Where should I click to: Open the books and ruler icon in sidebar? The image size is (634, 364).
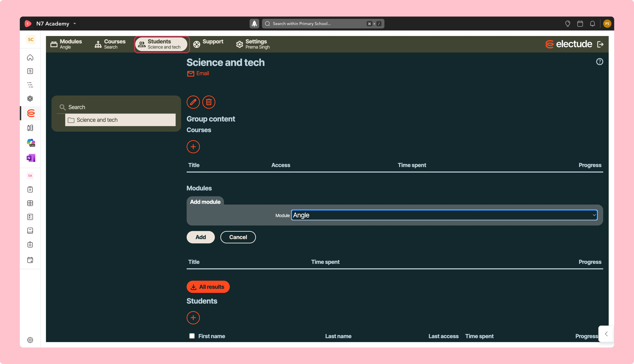pos(30,128)
